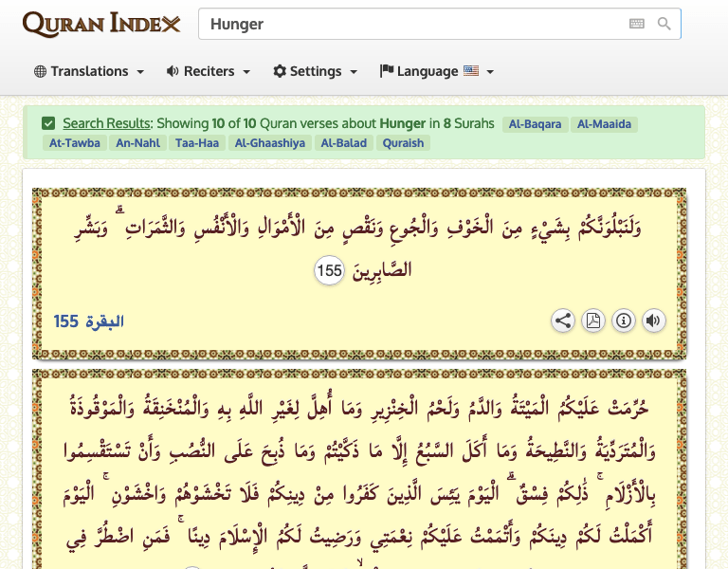This screenshot has width=728, height=569.
Task: Click the info icon on verse 155
Action: click(x=624, y=321)
